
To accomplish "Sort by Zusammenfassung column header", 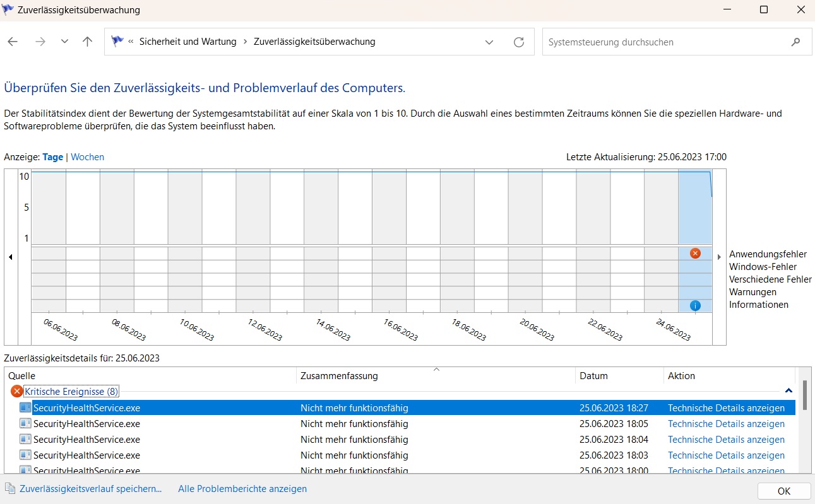I will [436, 375].
